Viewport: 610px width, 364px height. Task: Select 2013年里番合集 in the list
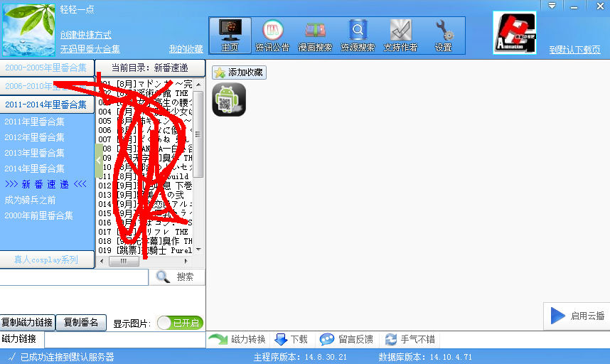35,153
